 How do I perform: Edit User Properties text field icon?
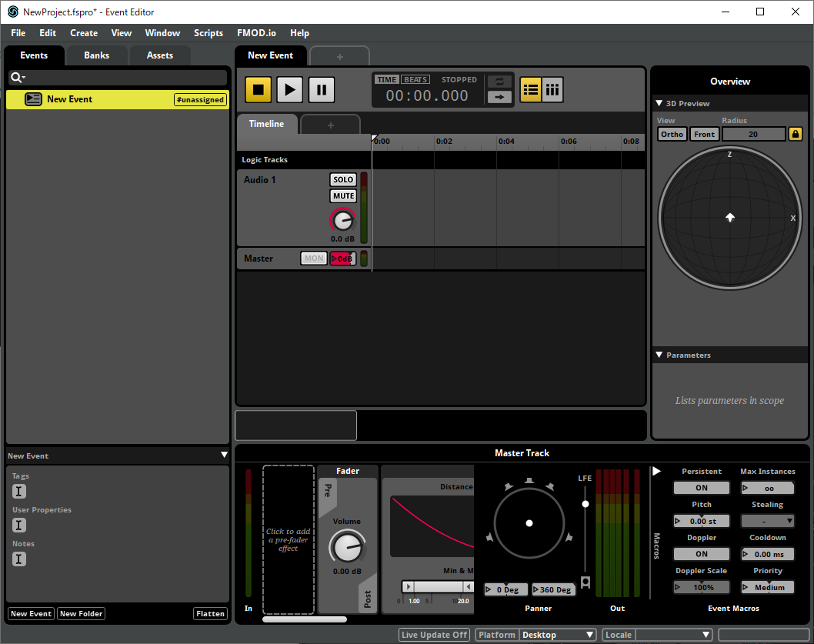[x=19, y=525]
